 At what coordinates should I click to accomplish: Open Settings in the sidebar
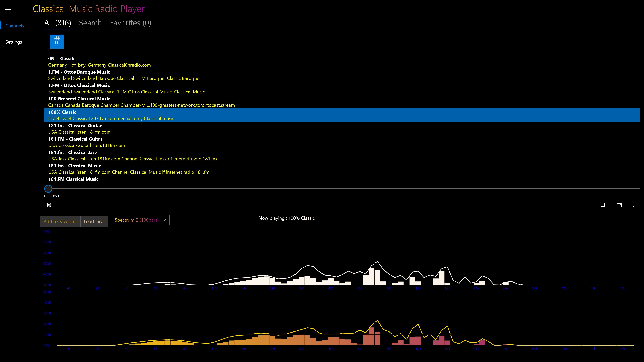[14, 42]
